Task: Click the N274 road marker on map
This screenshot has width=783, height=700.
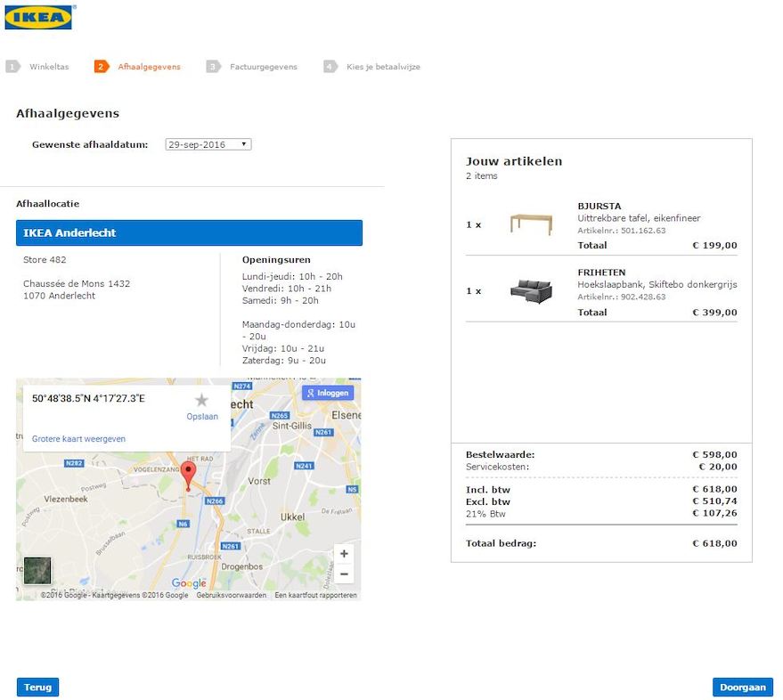Action: tap(242, 386)
